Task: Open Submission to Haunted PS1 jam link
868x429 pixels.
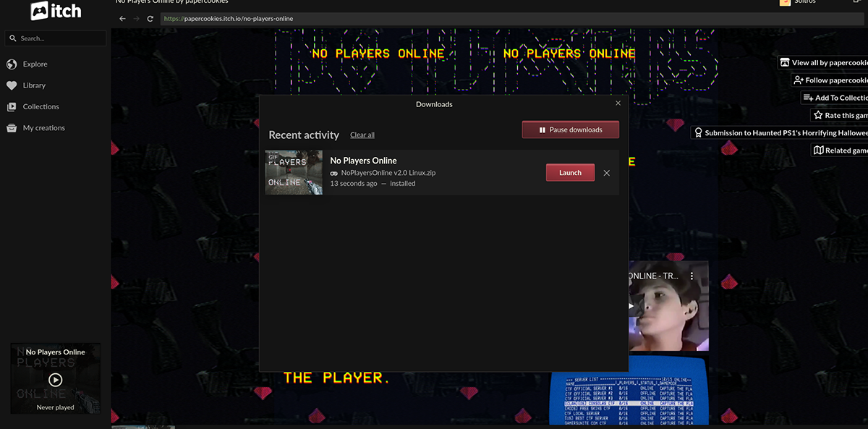Action: (779, 133)
